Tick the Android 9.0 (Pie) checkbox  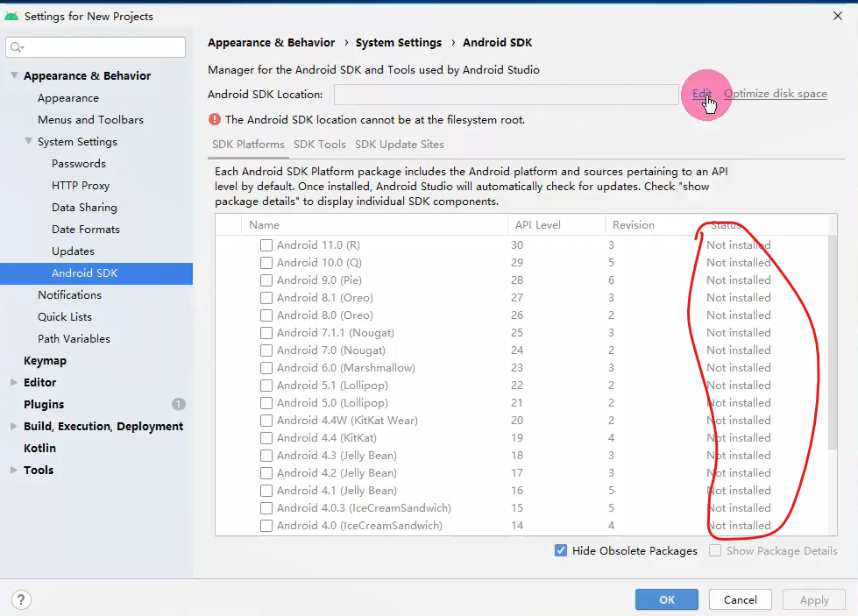[266, 280]
